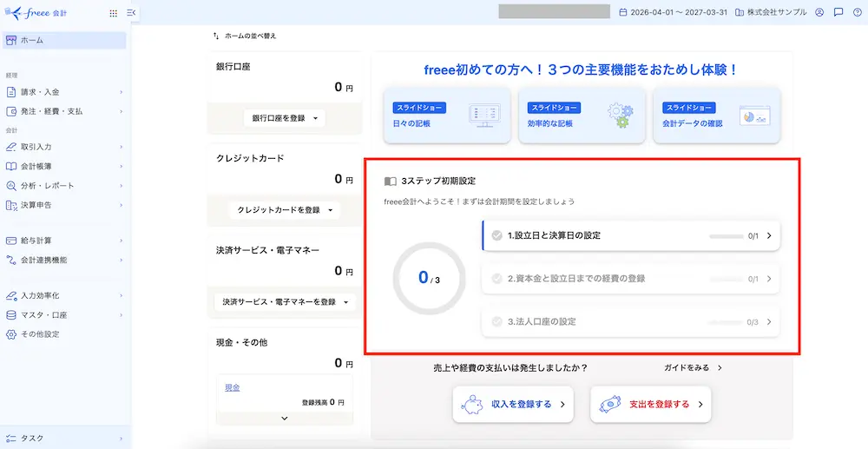This screenshot has height=449, width=868.
Task: Expand the 現金 card down chevron
Action: click(285, 419)
